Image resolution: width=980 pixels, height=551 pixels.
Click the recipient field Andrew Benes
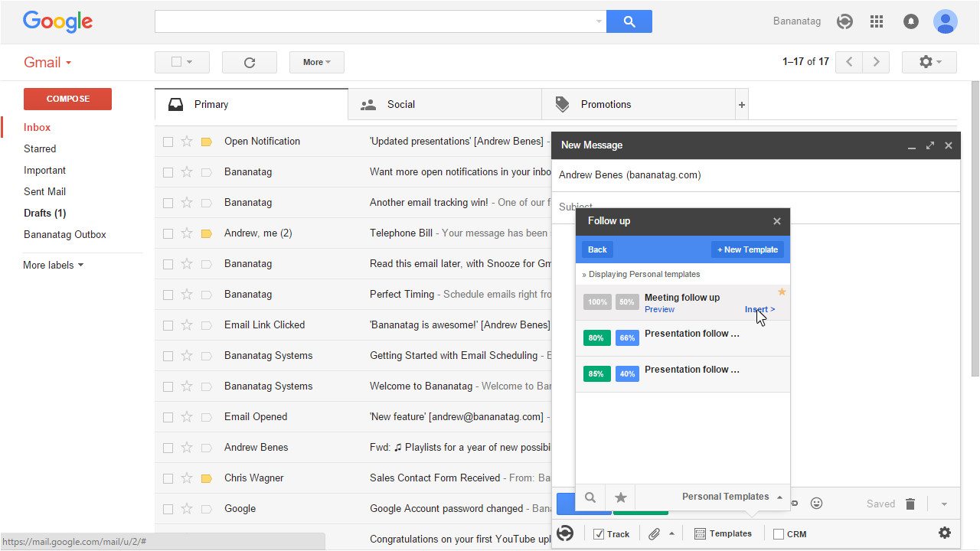tap(629, 175)
